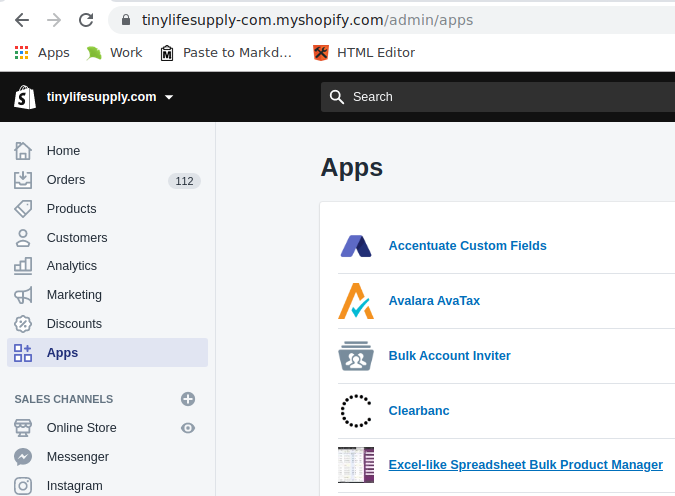Reload the page in the browser
675x496 pixels.
[86, 20]
